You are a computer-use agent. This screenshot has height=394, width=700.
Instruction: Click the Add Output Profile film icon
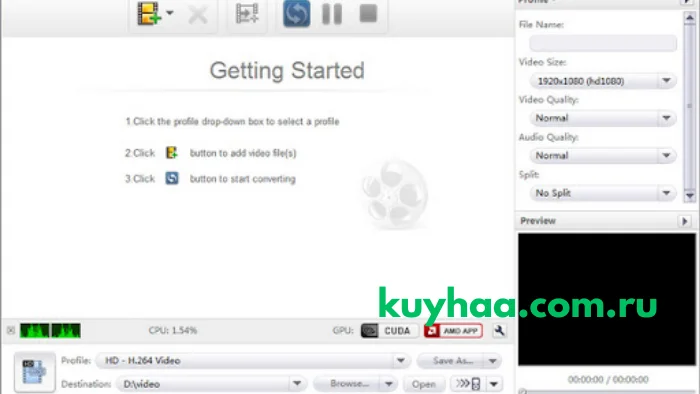pos(247,13)
